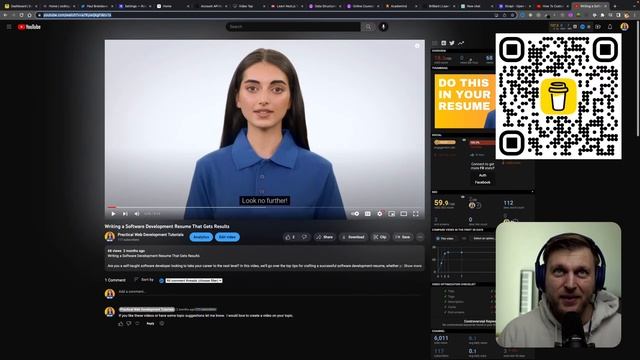Open the player settings gear
This screenshot has width=640, height=360.
380,213
